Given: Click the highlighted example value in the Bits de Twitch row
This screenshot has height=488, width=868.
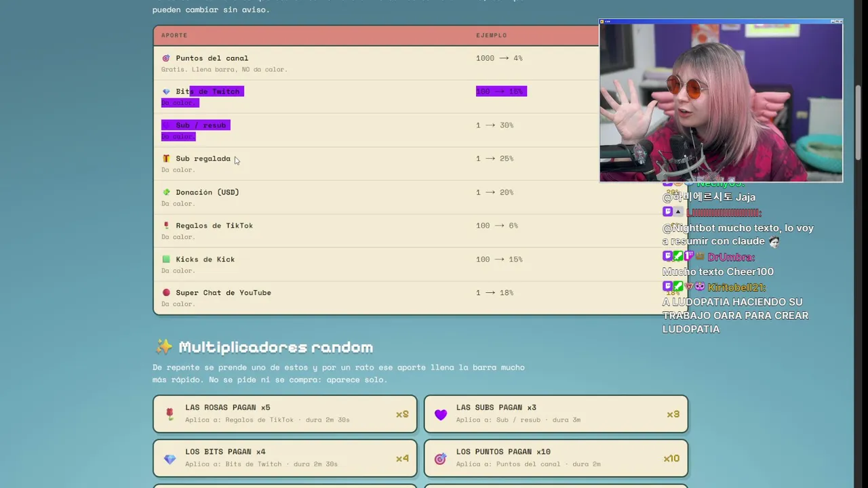Looking at the screenshot, I should 501,91.
